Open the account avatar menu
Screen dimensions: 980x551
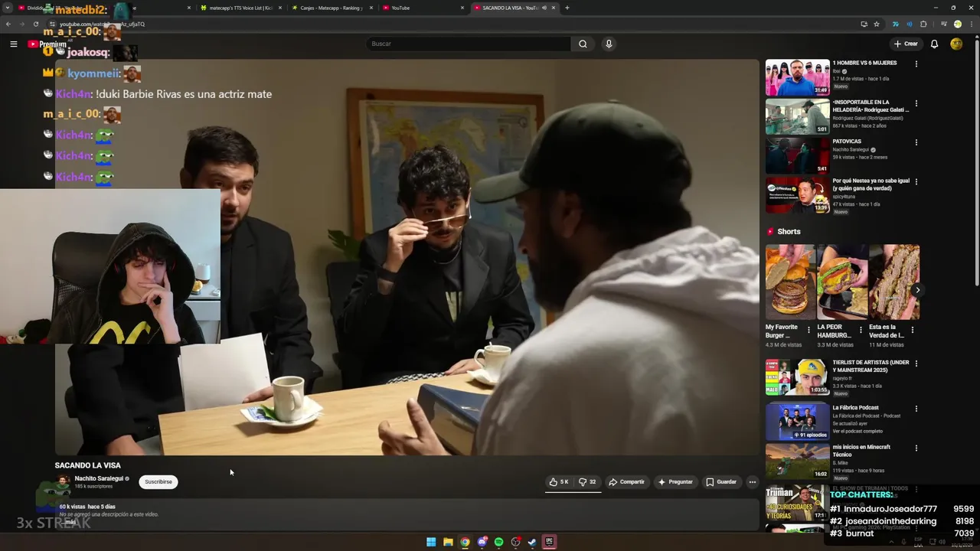click(x=956, y=44)
